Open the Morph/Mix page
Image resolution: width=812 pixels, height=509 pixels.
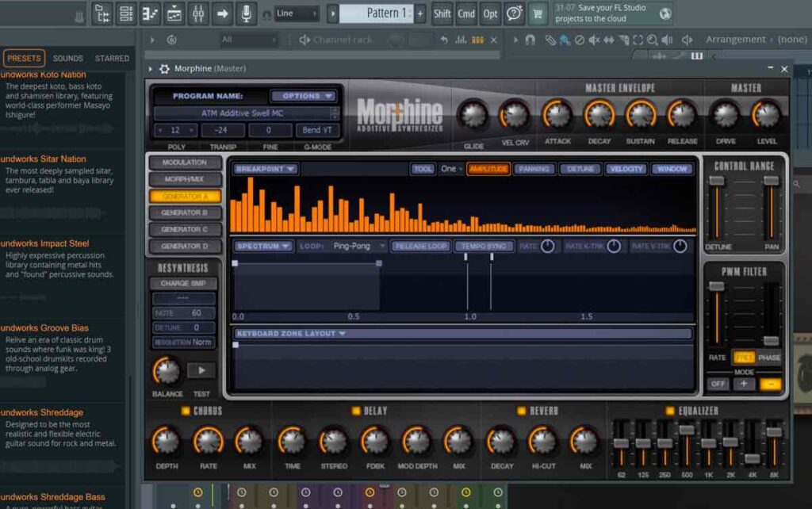tap(185, 179)
